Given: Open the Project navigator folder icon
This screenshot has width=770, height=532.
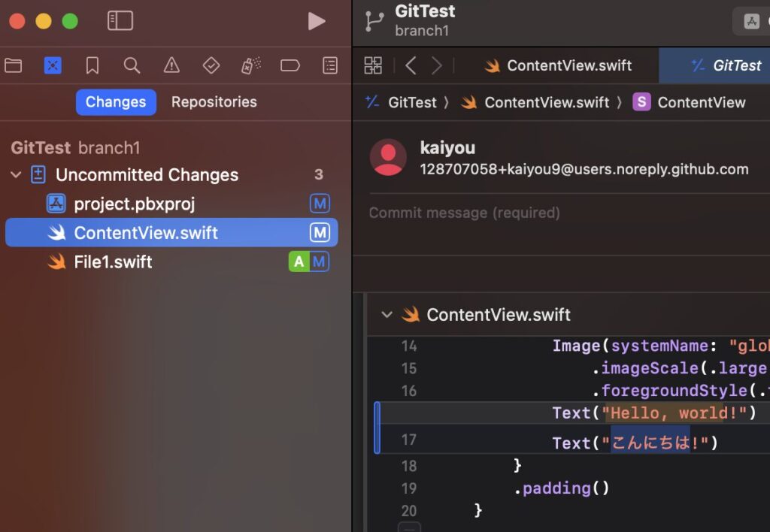Looking at the screenshot, I should (x=14, y=65).
